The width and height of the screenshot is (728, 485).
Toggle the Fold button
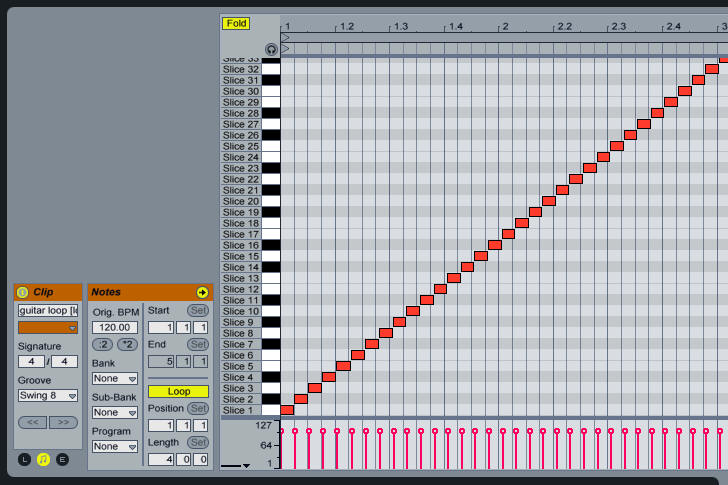point(236,24)
